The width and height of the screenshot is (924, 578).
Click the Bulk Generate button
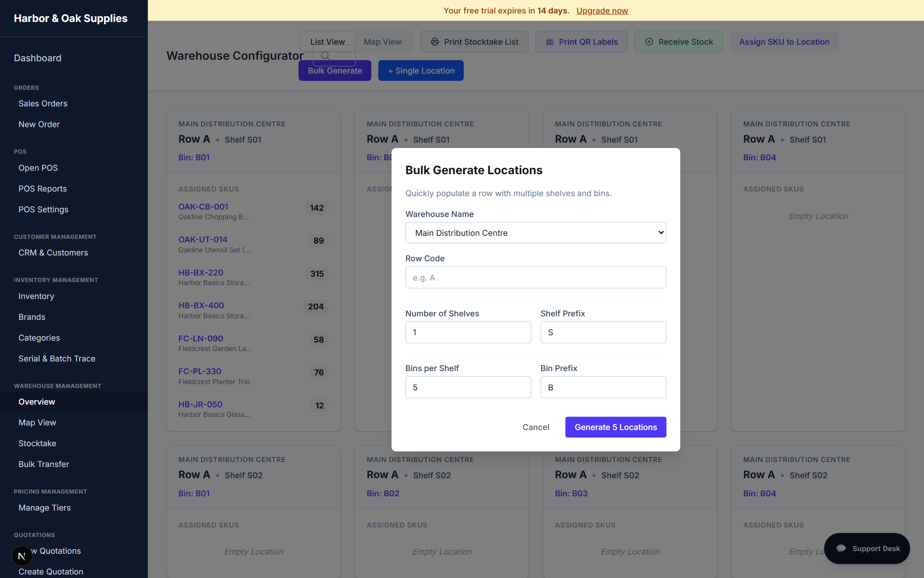(335, 71)
